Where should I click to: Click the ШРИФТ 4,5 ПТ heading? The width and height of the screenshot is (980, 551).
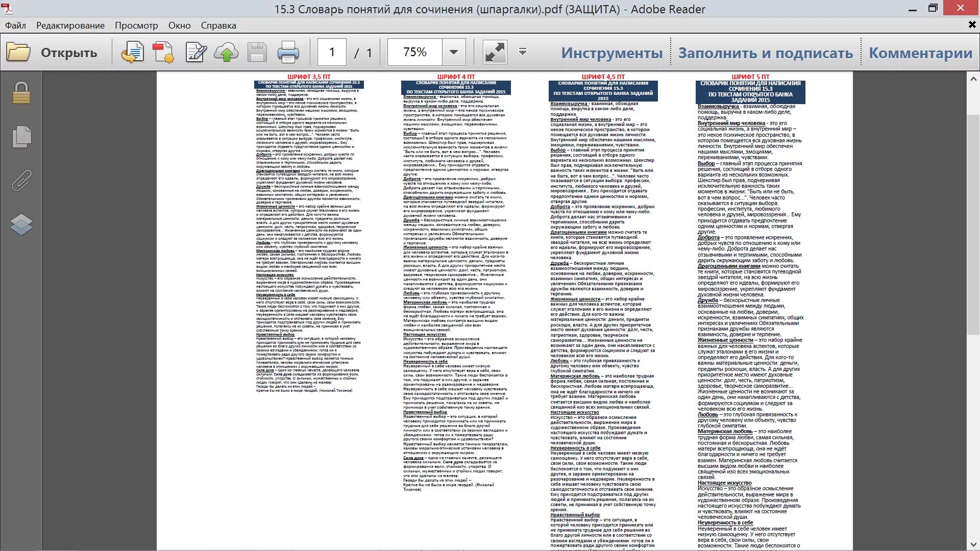click(x=603, y=77)
